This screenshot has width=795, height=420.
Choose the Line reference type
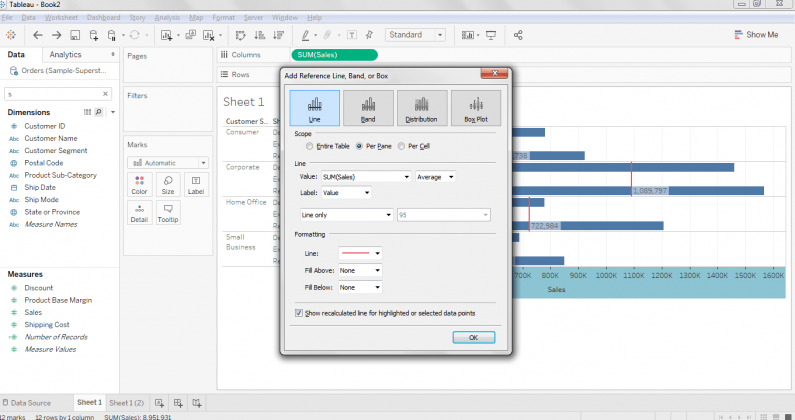coord(315,108)
